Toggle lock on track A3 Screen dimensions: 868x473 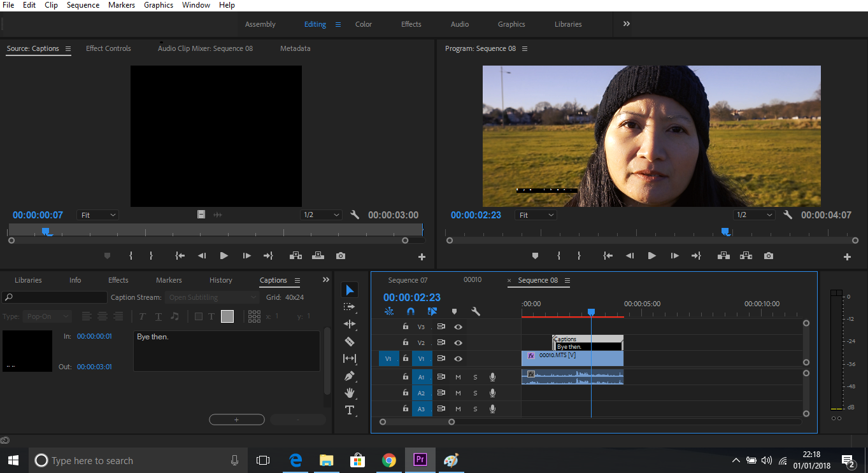[x=406, y=409]
